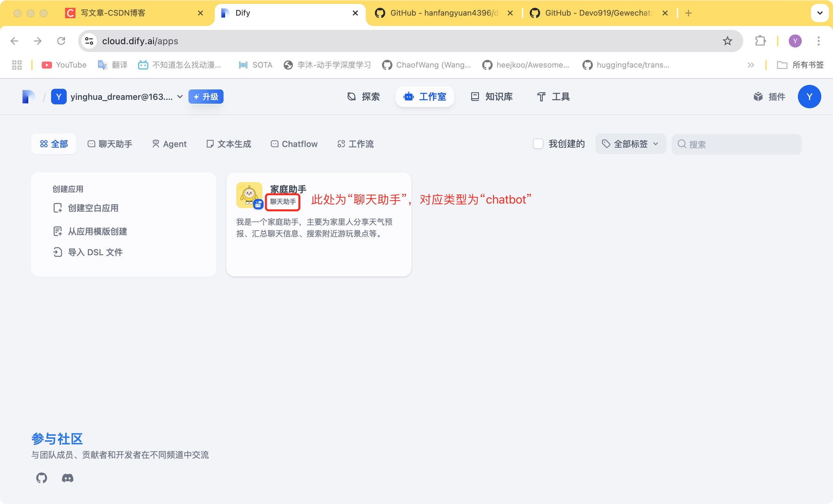Open the browser extensions puzzle icon

[760, 41]
